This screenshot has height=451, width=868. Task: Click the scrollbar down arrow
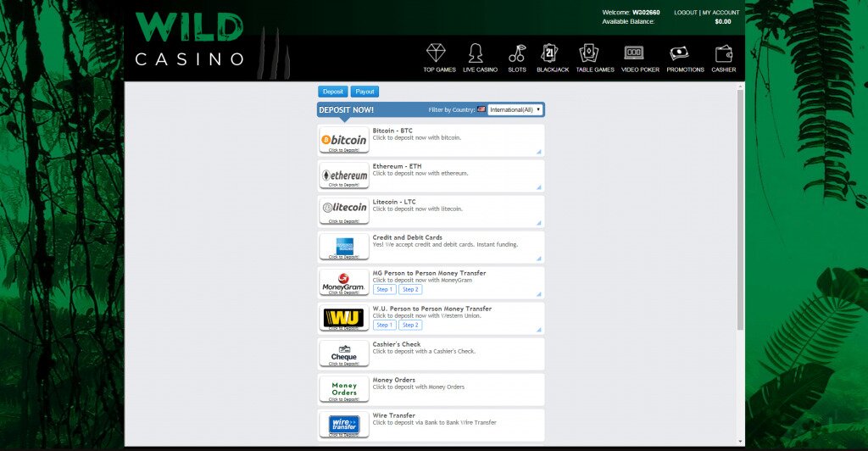coord(740,442)
